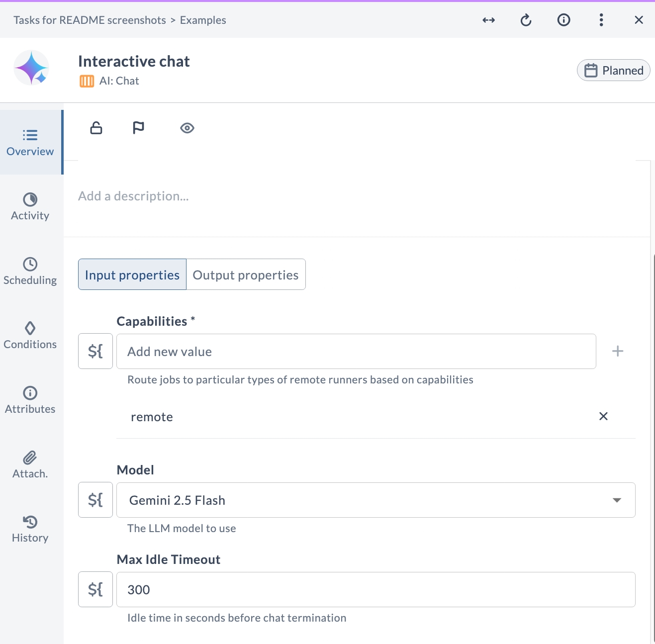Open the three-dot more options menu
The width and height of the screenshot is (655, 644).
[601, 20]
